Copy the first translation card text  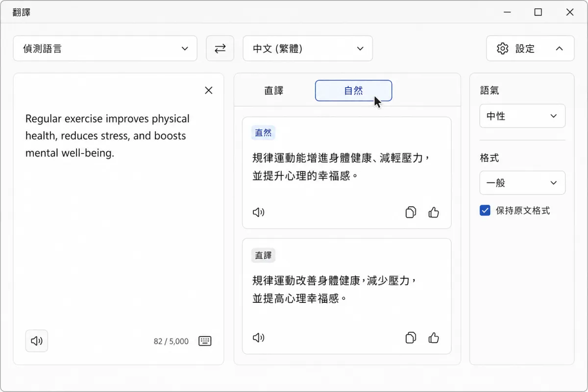tap(411, 212)
